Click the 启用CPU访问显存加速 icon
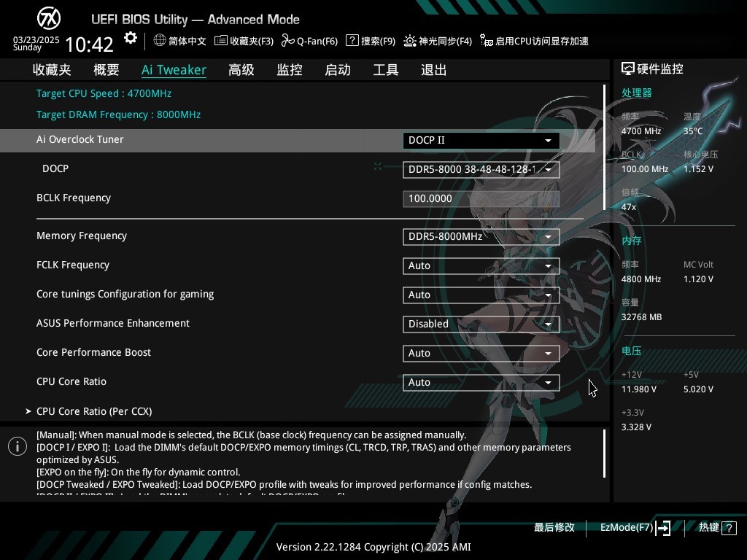 point(486,41)
